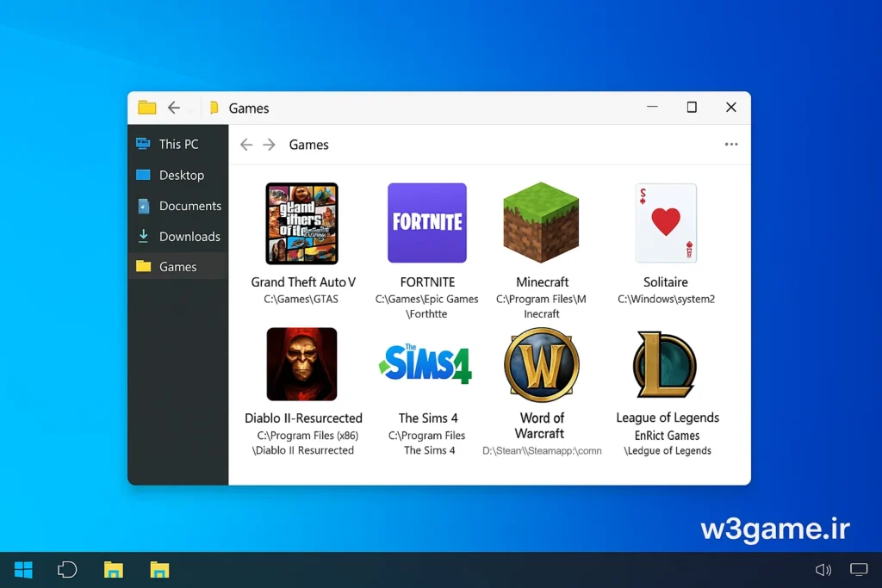Viewport: 882px width, 588px height.
Task: Click the yellow folder icon in title bar
Action: point(146,107)
